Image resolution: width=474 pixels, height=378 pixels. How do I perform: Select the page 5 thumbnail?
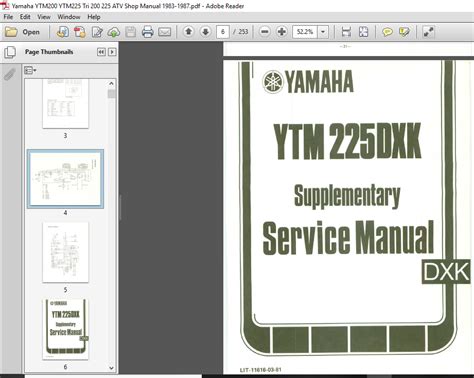coord(65,252)
